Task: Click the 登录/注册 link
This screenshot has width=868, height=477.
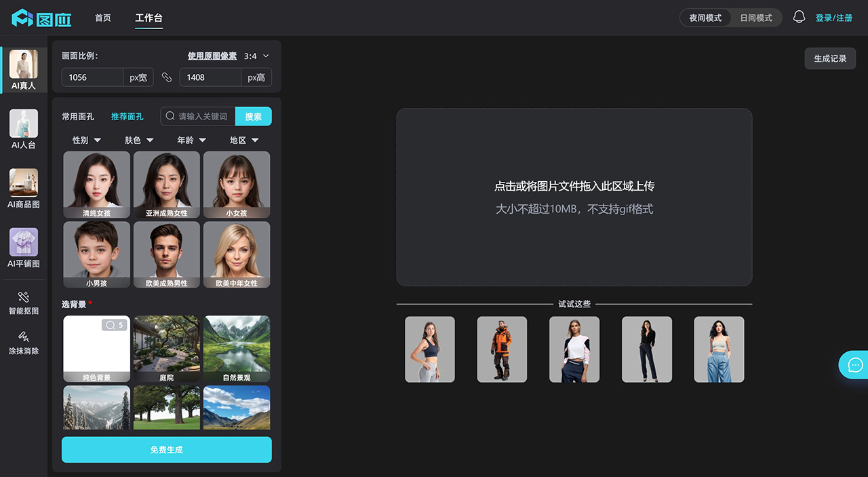Action: [834, 18]
